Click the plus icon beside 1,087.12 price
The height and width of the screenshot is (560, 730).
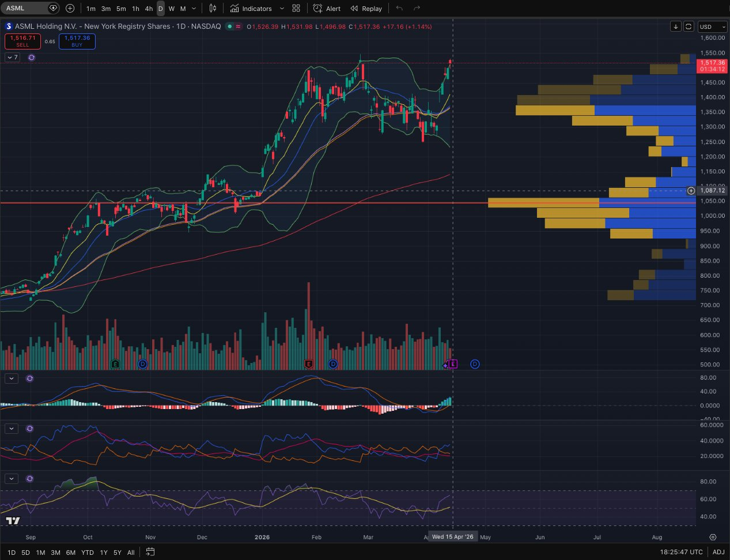[x=691, y=191]
